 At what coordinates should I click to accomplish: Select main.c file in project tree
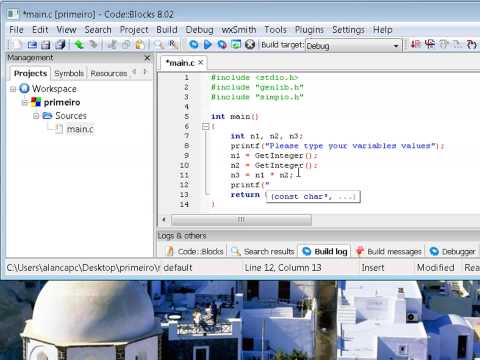80,129
